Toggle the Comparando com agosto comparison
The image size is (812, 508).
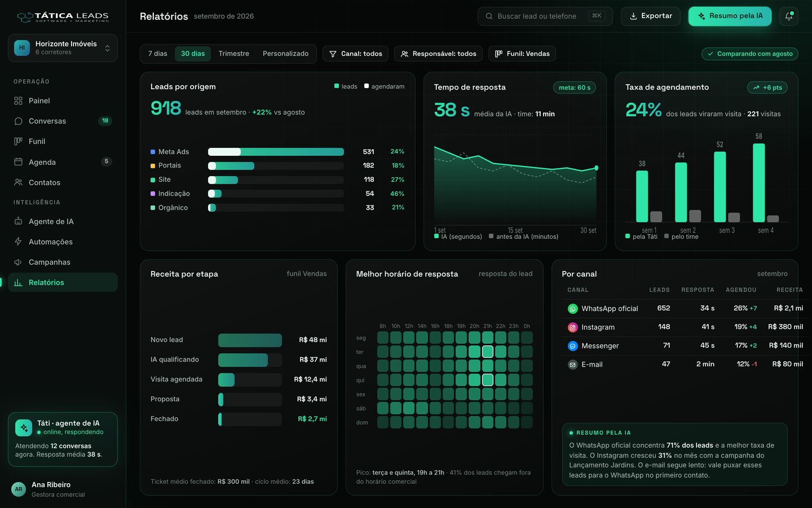tap(750, 54)
